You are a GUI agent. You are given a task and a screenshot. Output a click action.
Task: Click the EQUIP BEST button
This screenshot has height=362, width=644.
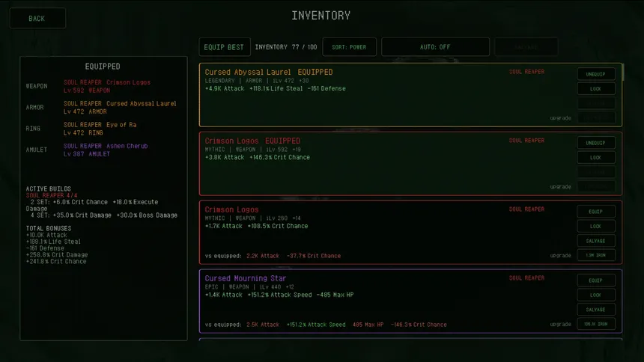[x=224, y=47]
